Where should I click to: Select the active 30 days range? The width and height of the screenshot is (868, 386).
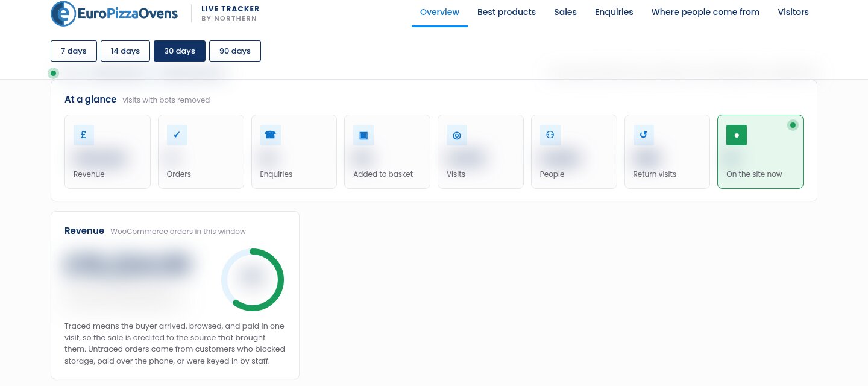click(x=180, y=51)
